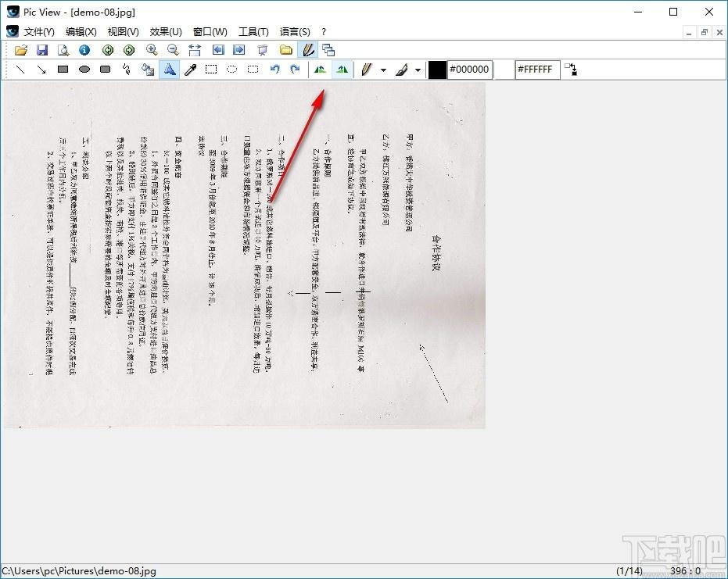Click the Pic View icon in the menu bar

click(x=13, y=31)
